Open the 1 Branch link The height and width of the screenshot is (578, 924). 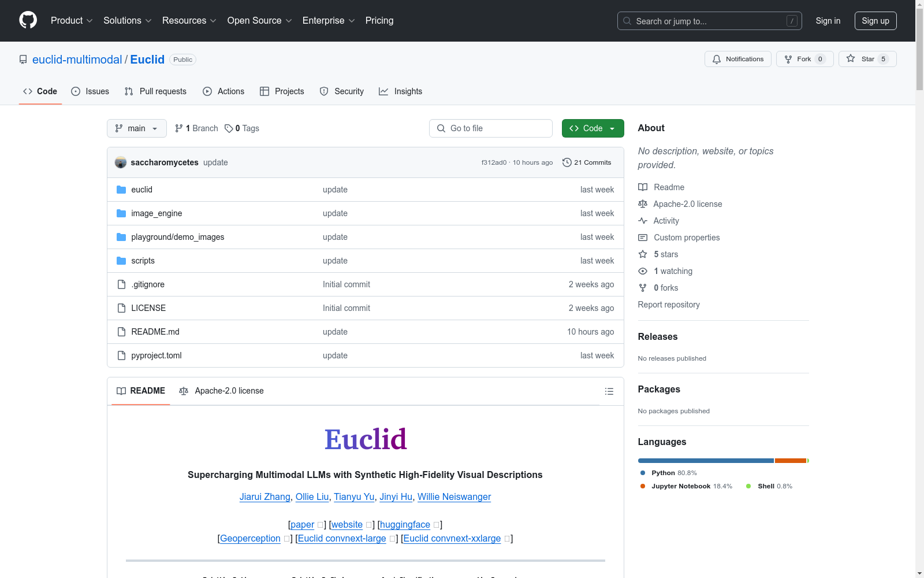[196, 128]
